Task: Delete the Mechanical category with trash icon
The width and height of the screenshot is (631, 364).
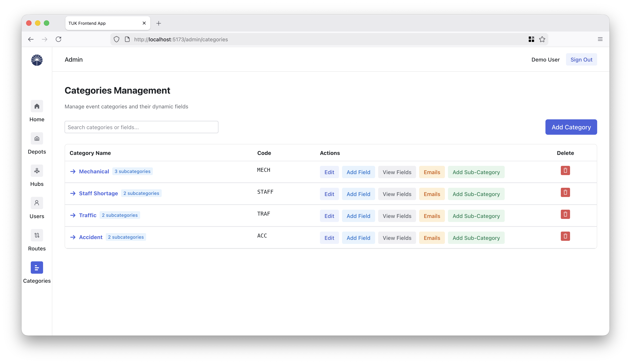Action: pyautogui.click(x=565, y=170)
